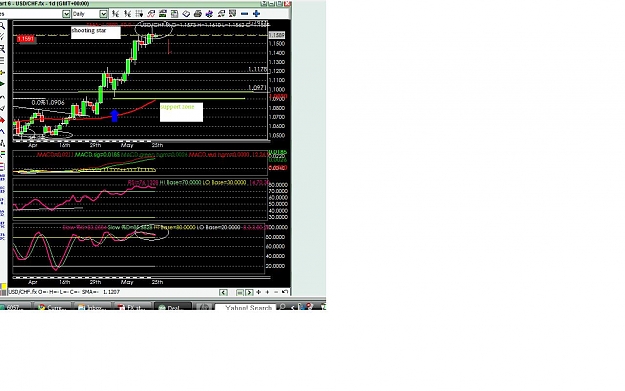Viewport: 625px width, 391px height.
Task: Zoom in with the blue plus icon
Action: tap(256, 14)
